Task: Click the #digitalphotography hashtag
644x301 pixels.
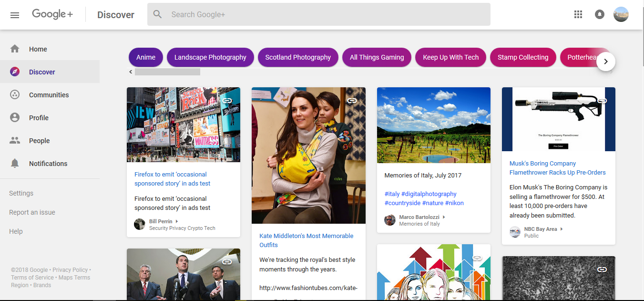Action: [x=429, y=194]
